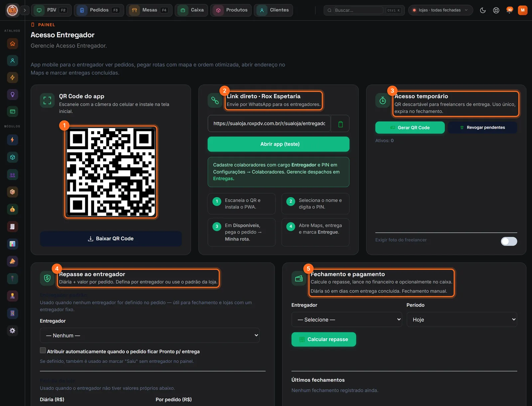This screenshot has width=532, height=406.
Task: Open the help lifebuoy icon in the header
Action: pyautogui.click(x=496, y=10)
